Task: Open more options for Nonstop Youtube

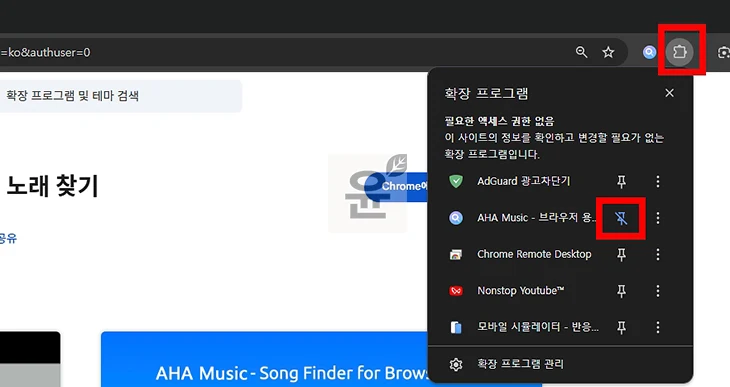Action: (658, 291)
